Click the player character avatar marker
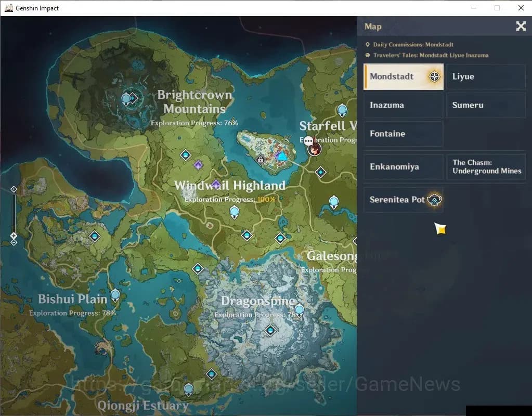 tap(315, 149)
